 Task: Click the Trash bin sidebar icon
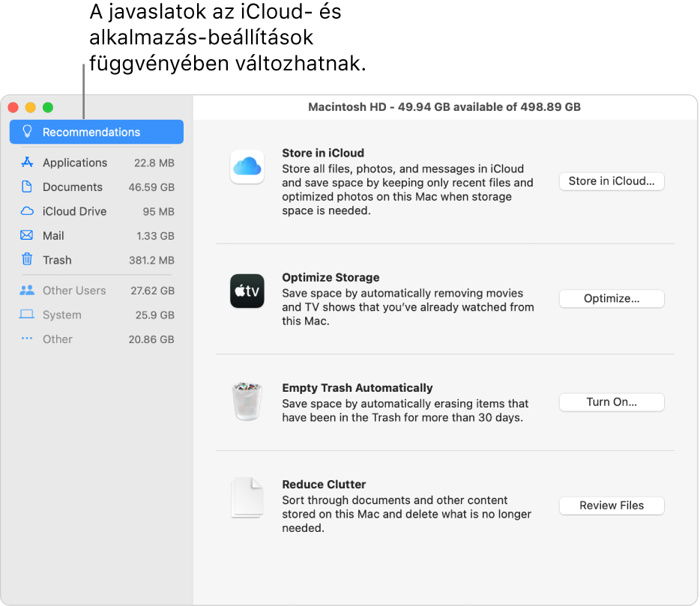click(x=27, y=259)
